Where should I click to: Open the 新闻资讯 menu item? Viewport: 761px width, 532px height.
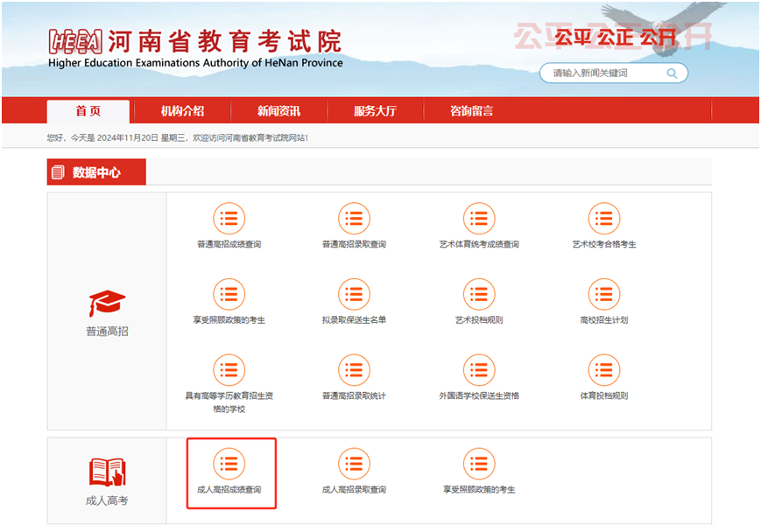point(278,111)
